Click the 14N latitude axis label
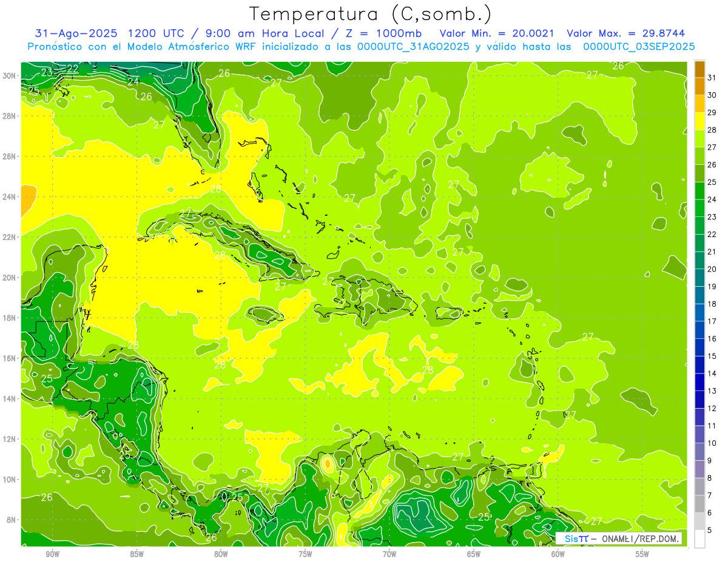728x562 pixels. (9, 398)
